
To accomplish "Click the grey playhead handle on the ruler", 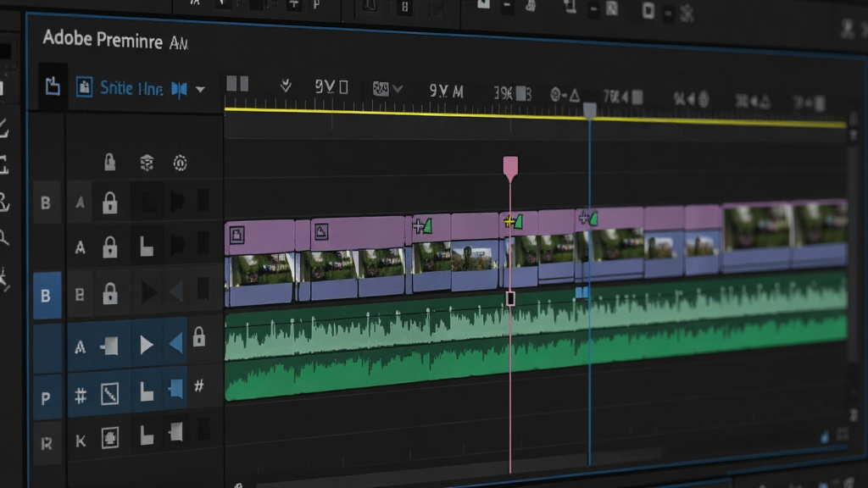I will point(590,110).
